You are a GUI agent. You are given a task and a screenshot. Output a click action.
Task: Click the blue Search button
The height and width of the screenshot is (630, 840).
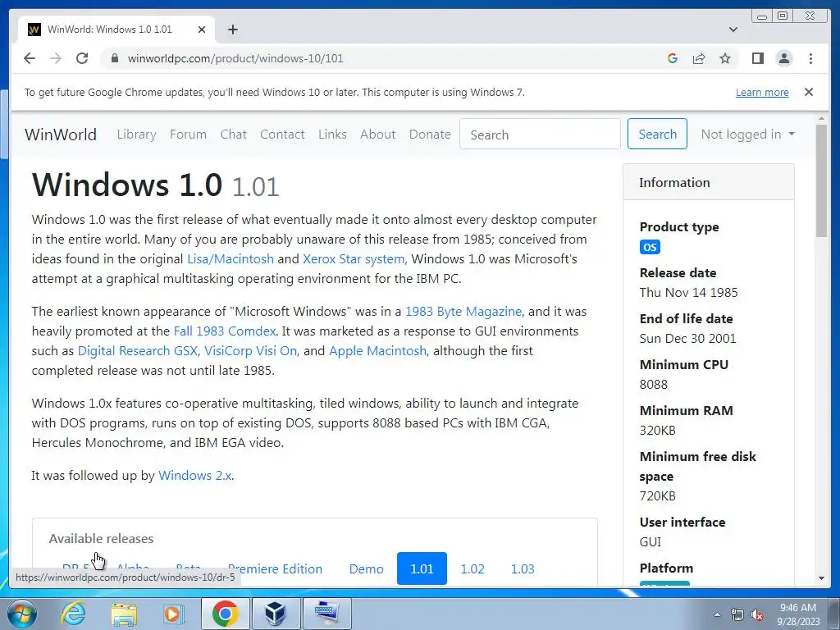pyautogui.click(x=657, y=134)
